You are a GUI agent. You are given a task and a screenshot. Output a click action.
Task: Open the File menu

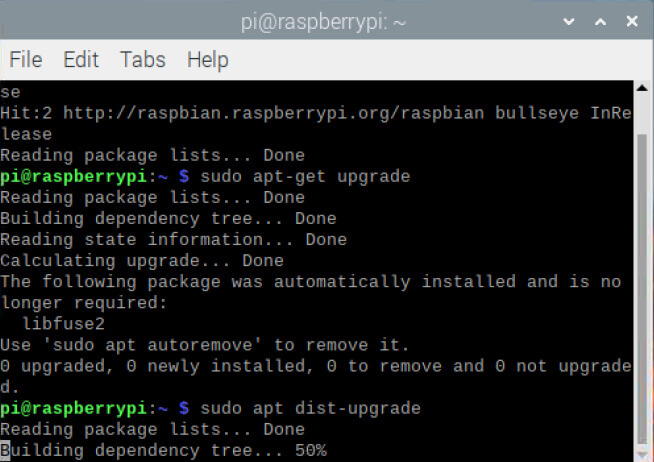pos(25,60)
